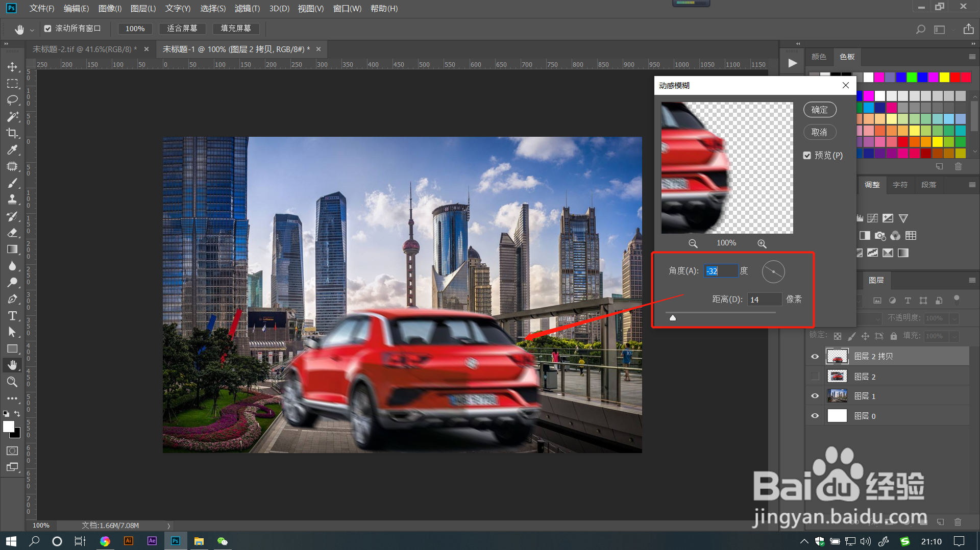Expand the status bar info arrow

pyautogui.click(x=168, y=526)
